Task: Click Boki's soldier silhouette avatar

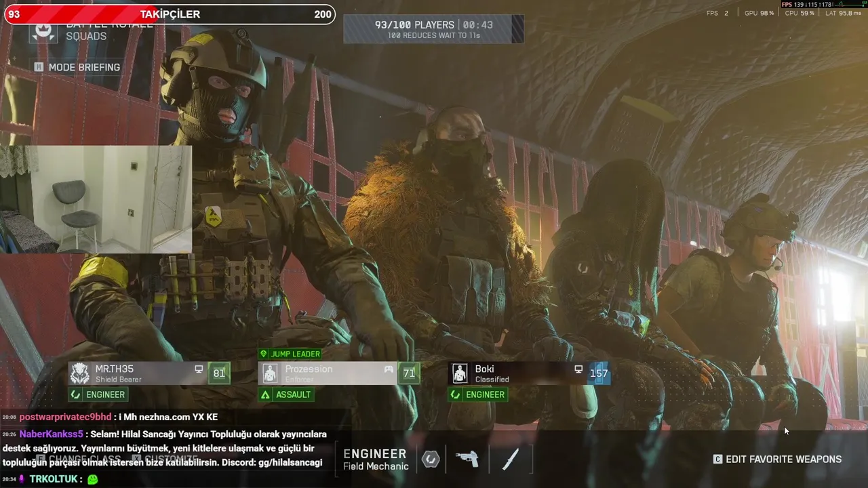Action: (x=460, y=373)
